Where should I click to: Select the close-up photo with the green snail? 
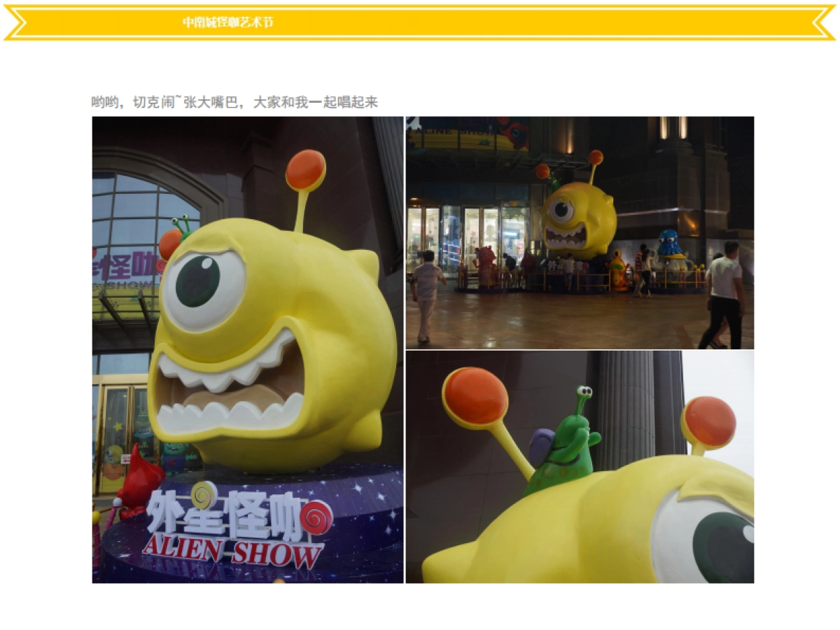point(580,467)
